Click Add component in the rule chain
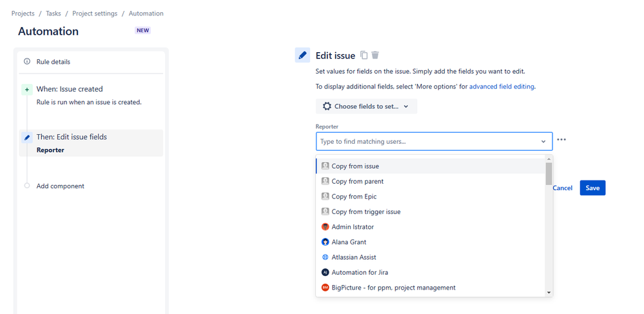 pos(61,186)
